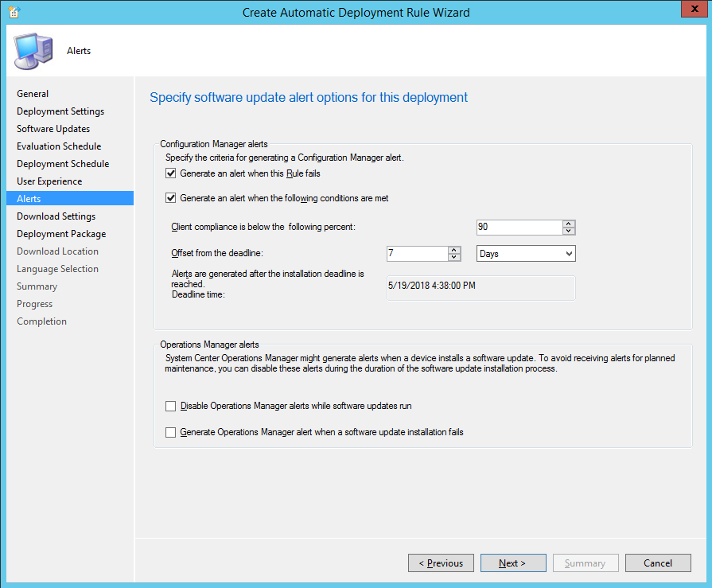
Task: Open the Days unit dropdown
Action: click(x=525, y=253)
